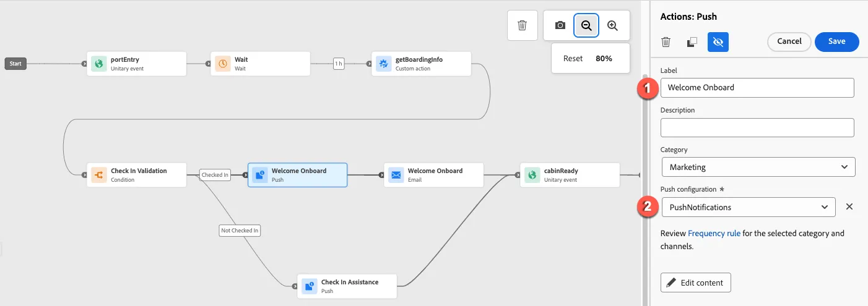Select the Welcome Onboard email envelope icon
This screenshot has width=868, height=306.
396,175
